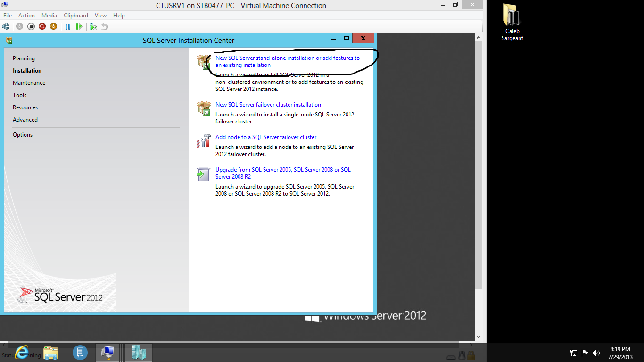This screenshot has height=362, width=644.
Task: Click the green-arrow icon beside the Upgrade link
Action: pyautogui.click(x=203, y=174)
